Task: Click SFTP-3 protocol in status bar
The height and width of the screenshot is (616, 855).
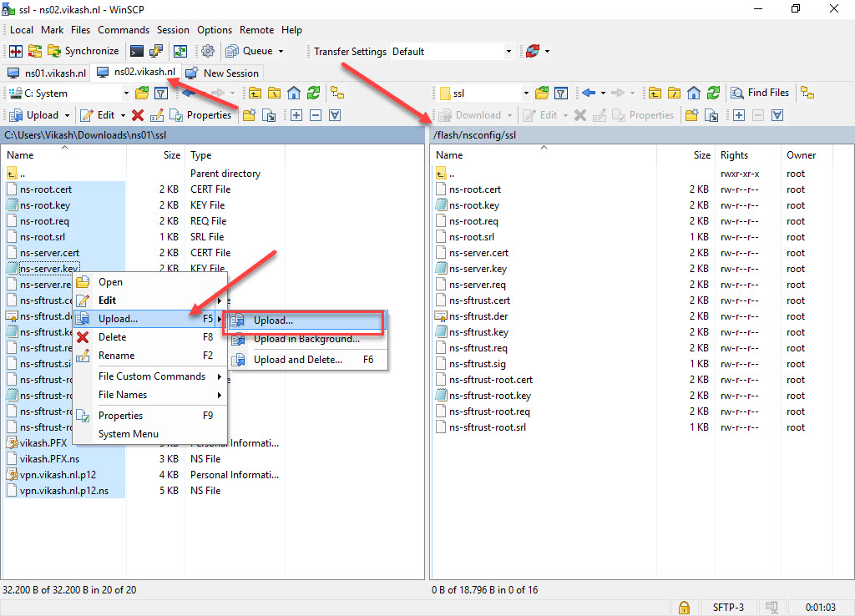Action: point(728,608)
